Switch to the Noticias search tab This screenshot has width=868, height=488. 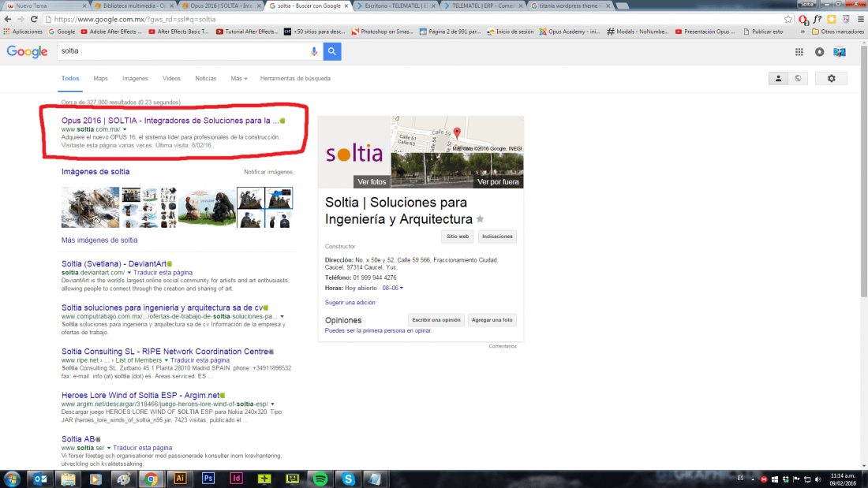coord(205,79)
